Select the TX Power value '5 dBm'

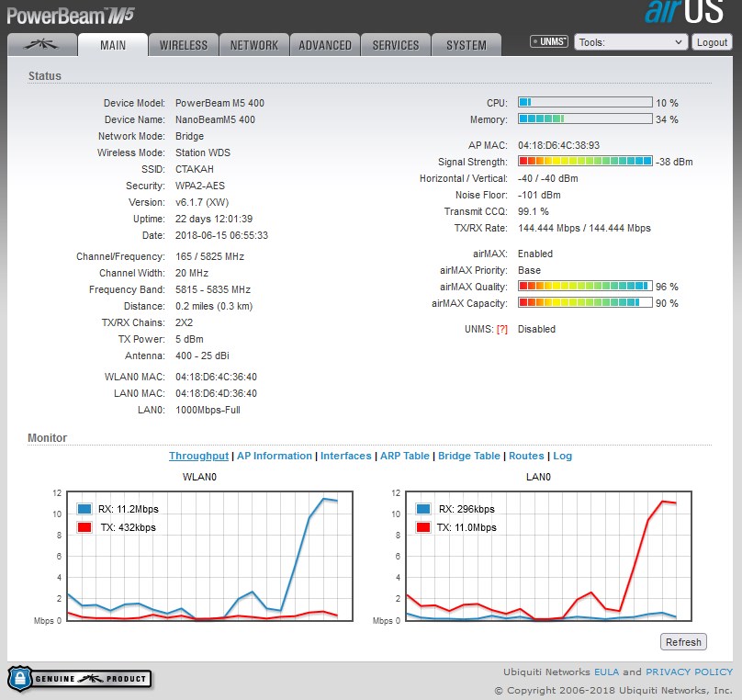tap(189, 339)
